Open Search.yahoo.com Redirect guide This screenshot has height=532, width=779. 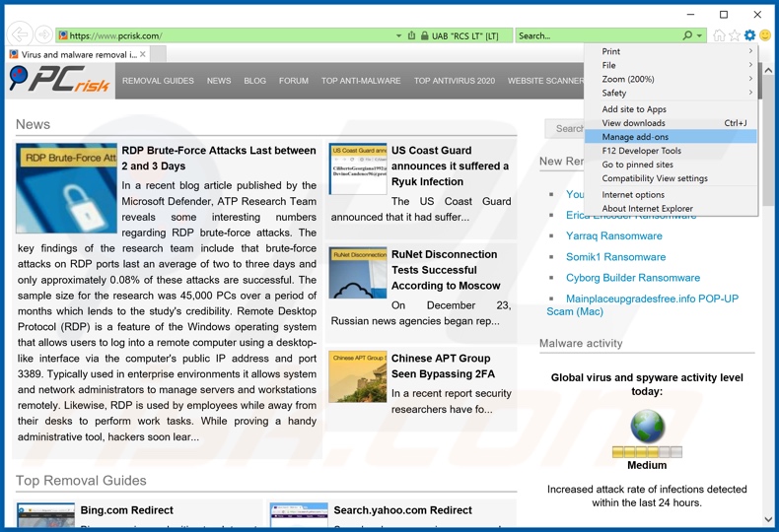tap(403, 509)
